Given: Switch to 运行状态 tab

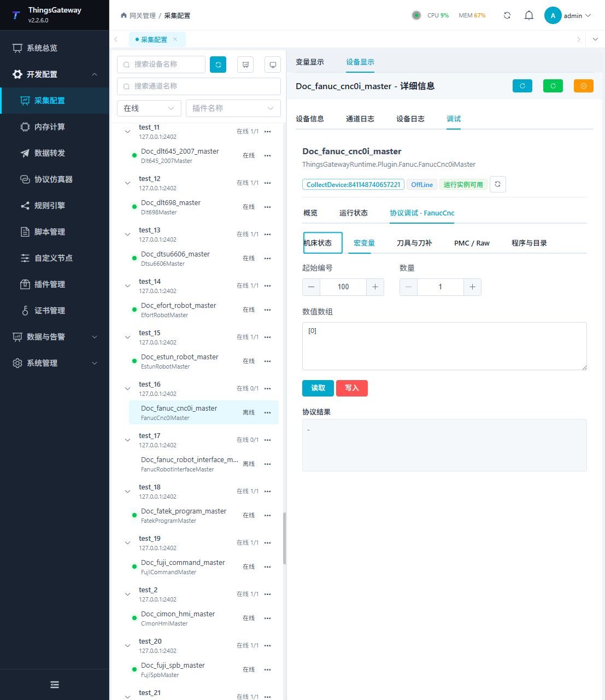Looking at the screenshot, I should [x=354, y=213].
